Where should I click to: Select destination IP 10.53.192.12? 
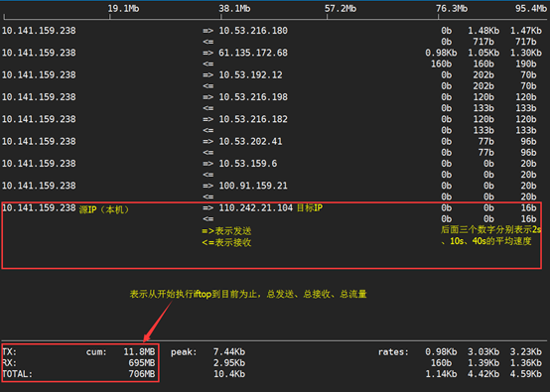(x=250, y=74)
